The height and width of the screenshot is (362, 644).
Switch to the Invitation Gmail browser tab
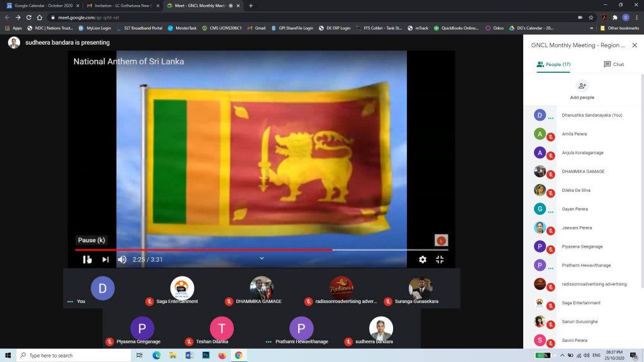(123, 6)
